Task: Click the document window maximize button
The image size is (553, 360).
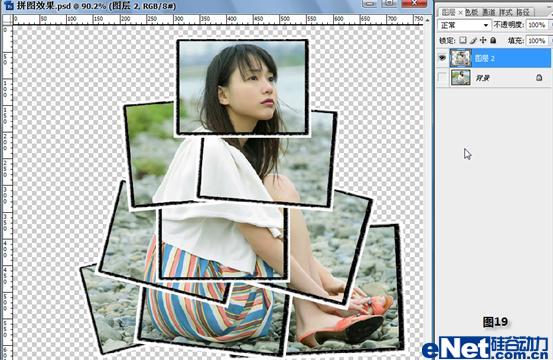Action: pos(389,4)
